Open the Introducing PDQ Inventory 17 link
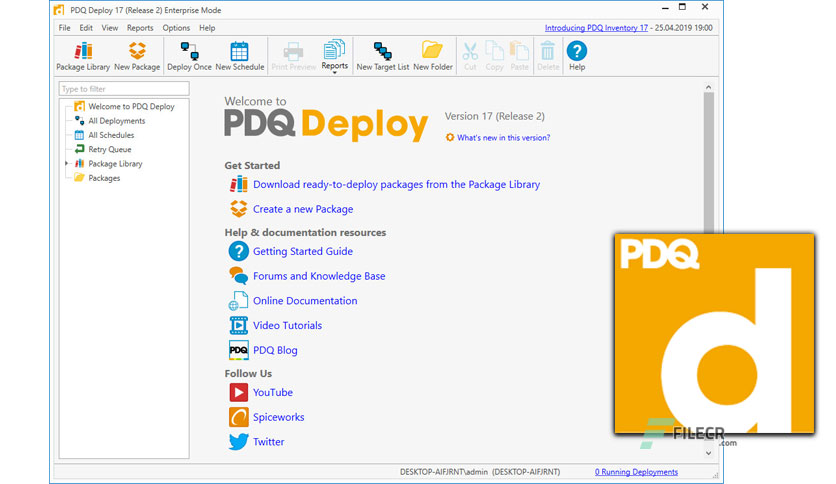 coord(596,28)
